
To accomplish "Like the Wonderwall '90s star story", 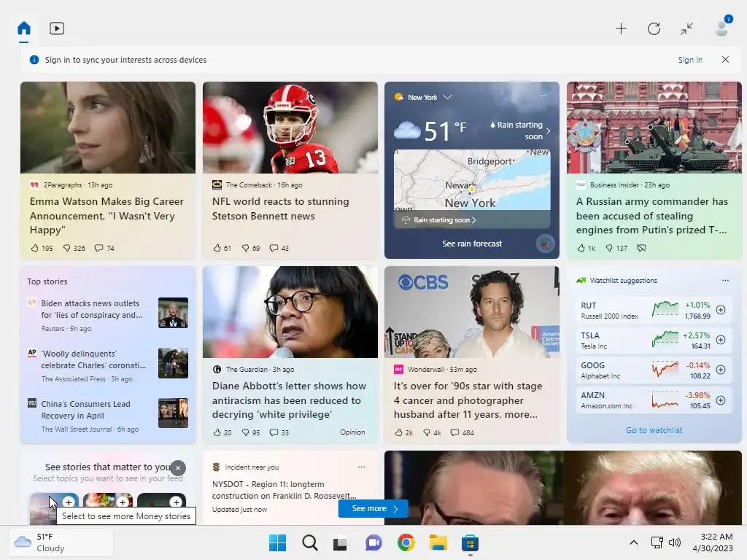I will (404, 432).
